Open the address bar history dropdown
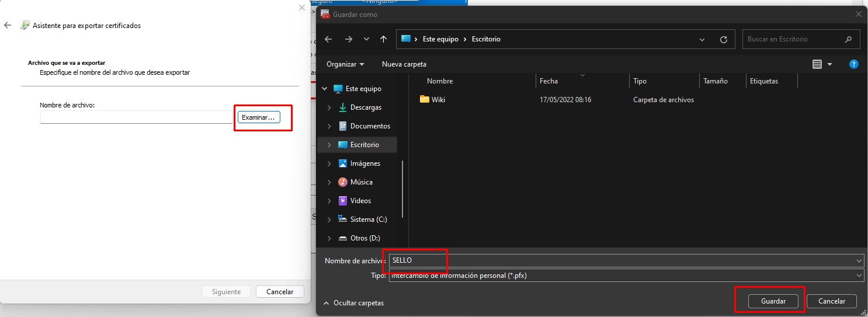 coord(702,39)
